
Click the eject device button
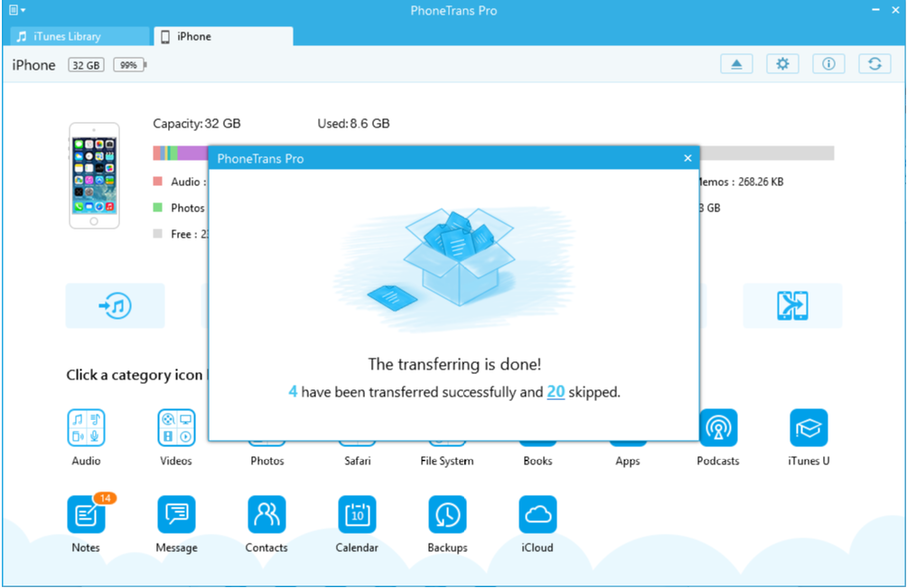[x=736, y=64]
